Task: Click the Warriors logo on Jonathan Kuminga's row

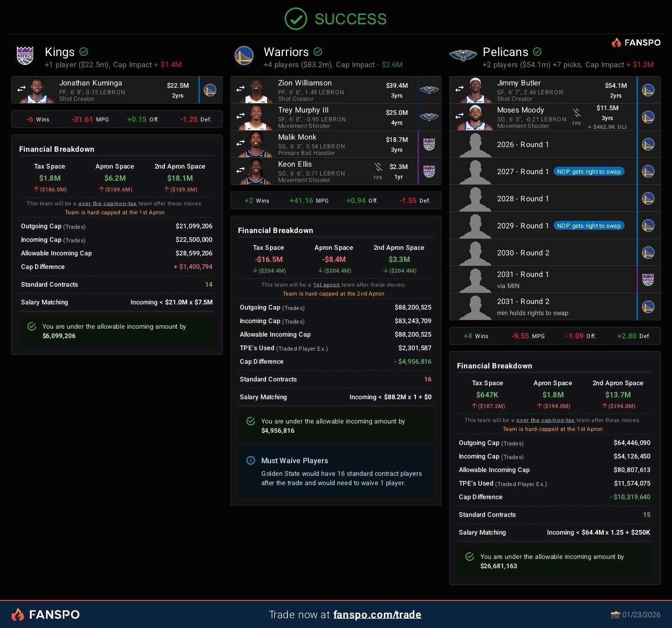Action: (x=210, y=90)
